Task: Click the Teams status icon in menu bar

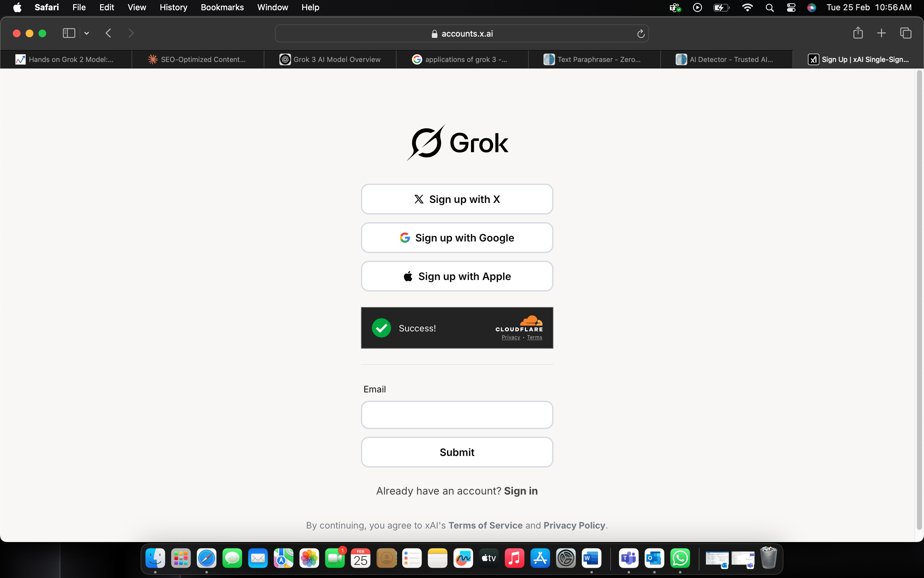Action: [675, 8]
